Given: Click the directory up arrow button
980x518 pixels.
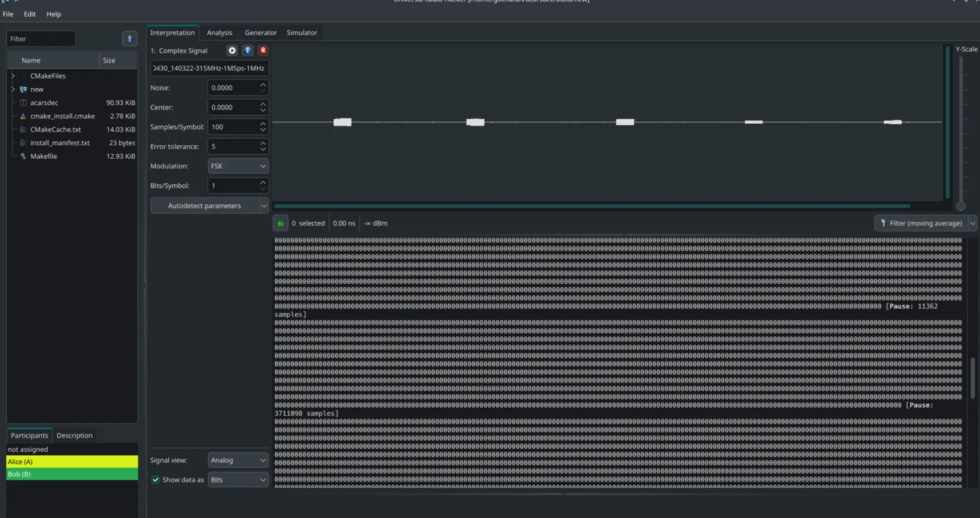Looking at the screenshot, I should tap(130, 39).
